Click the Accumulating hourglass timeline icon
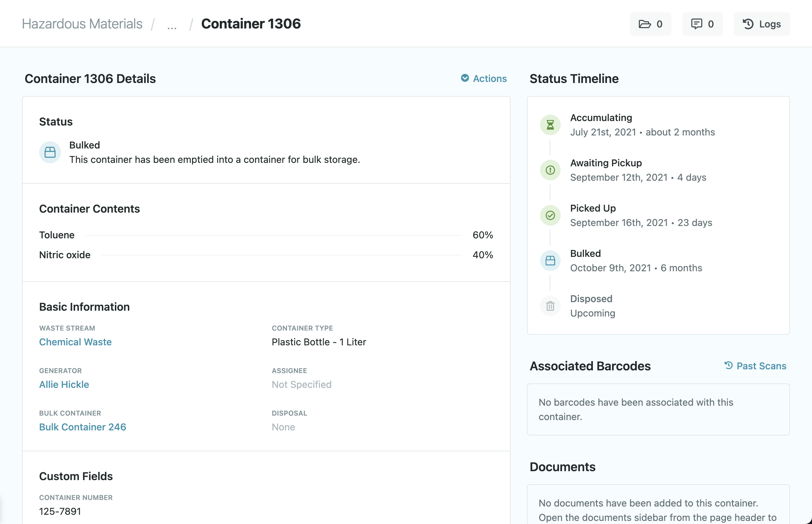The width and height of the screenshot is (812, 524). pyautogui.click(x=550, y=125)
